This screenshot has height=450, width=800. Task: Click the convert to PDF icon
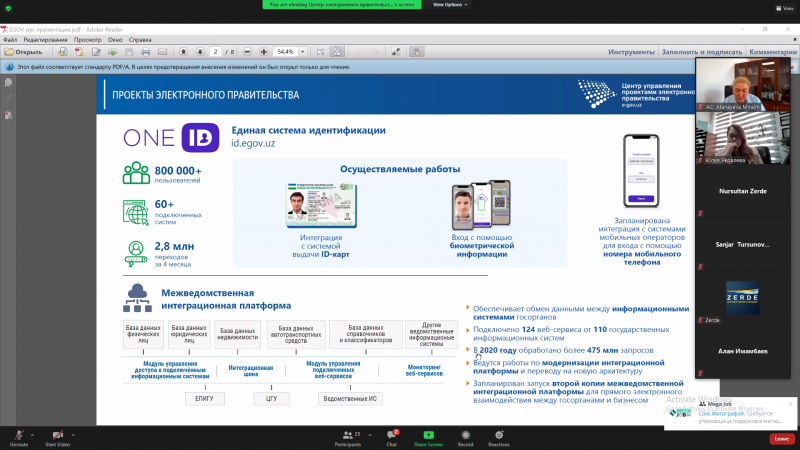79,52
